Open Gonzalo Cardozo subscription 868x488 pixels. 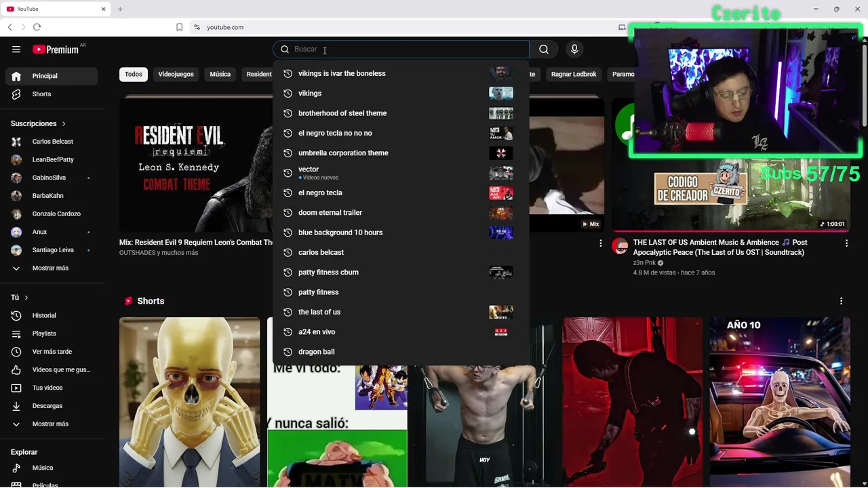coord(52,213)
